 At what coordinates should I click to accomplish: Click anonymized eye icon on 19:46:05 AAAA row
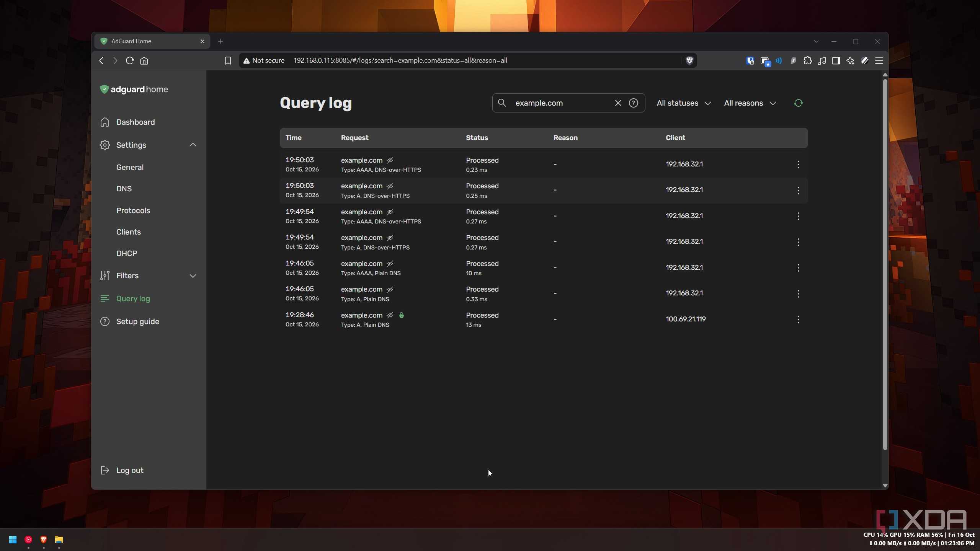(x=390, y=264)
